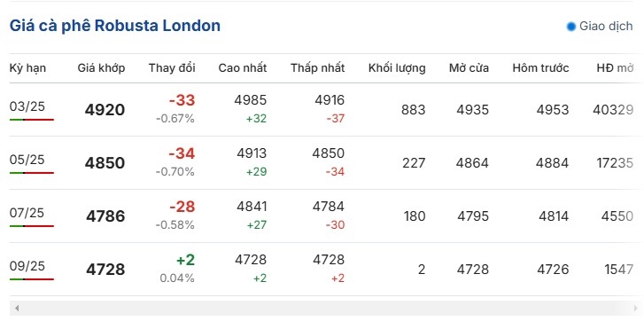Click the 4920 matched price value
644x329 pixels.
(x=105, y=110)
